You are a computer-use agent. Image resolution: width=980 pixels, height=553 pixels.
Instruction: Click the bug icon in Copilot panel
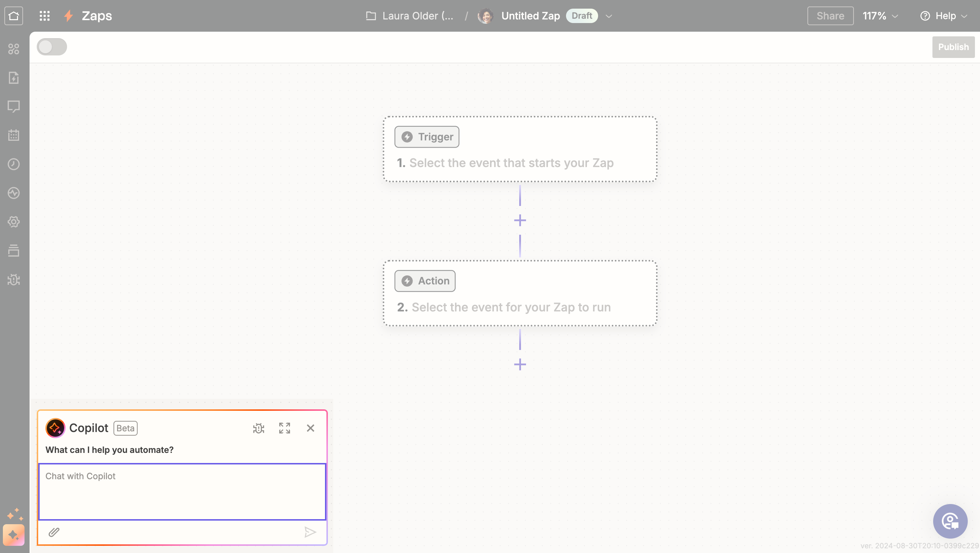coord(259,428)
